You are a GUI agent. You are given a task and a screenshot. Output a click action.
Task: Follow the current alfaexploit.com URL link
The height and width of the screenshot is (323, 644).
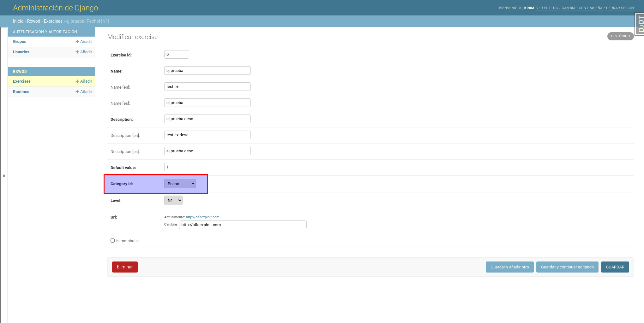coord(202,217)
